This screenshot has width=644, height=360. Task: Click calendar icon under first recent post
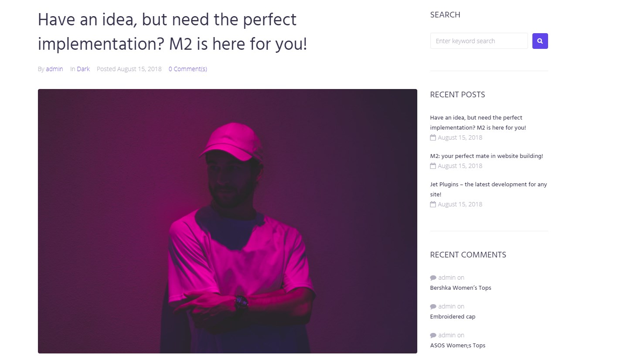pos(433,137)
